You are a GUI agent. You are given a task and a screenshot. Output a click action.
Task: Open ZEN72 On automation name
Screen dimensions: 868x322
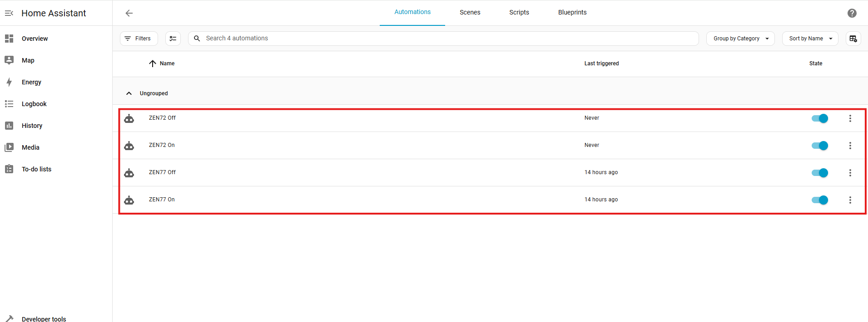(x=162, y=145)
